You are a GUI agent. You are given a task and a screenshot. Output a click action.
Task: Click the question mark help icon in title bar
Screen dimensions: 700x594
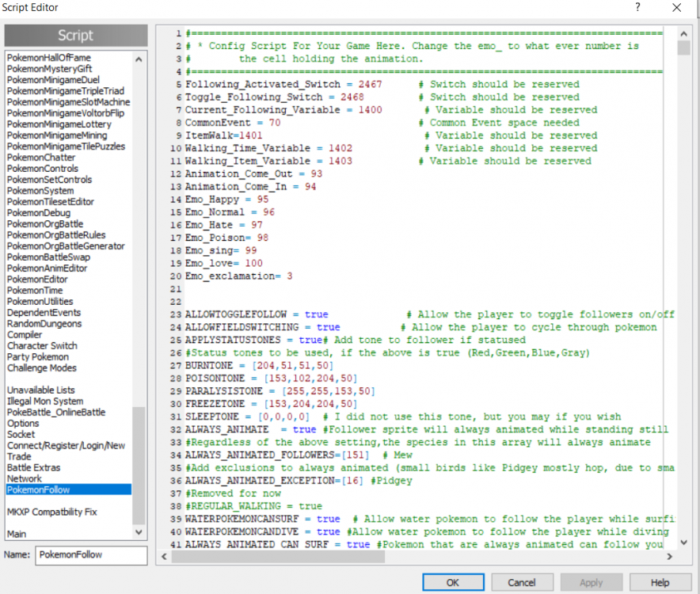click(x=637, y=7)
